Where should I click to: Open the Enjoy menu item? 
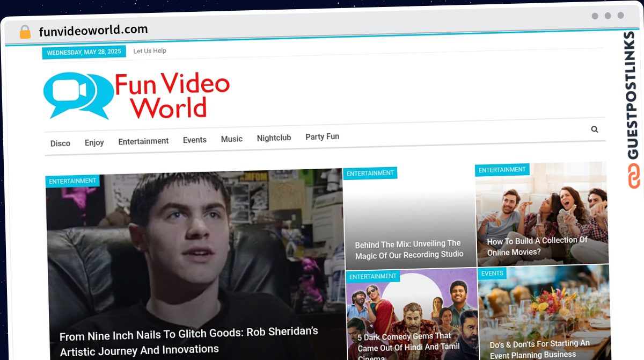click(x=94, y=142)
